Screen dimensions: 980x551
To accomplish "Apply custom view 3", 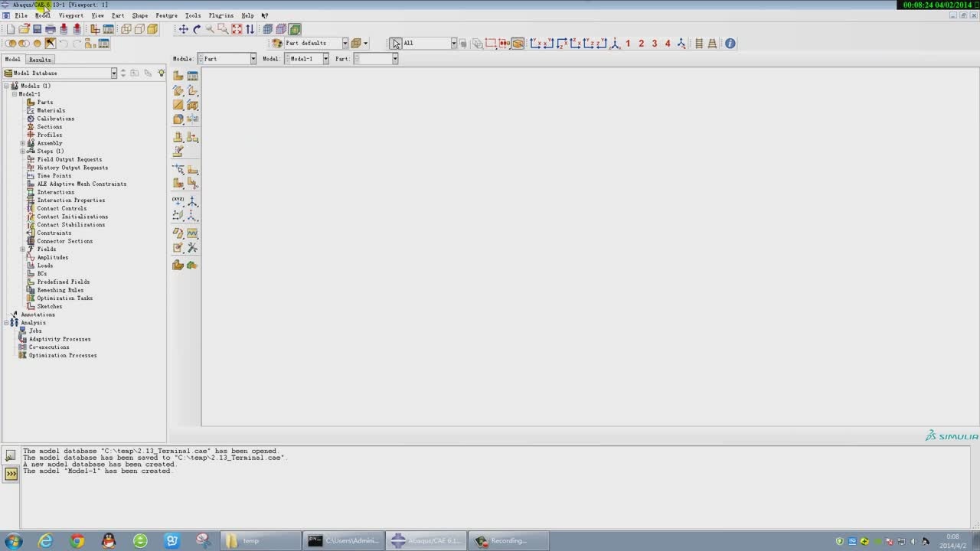I will point(654,44).
